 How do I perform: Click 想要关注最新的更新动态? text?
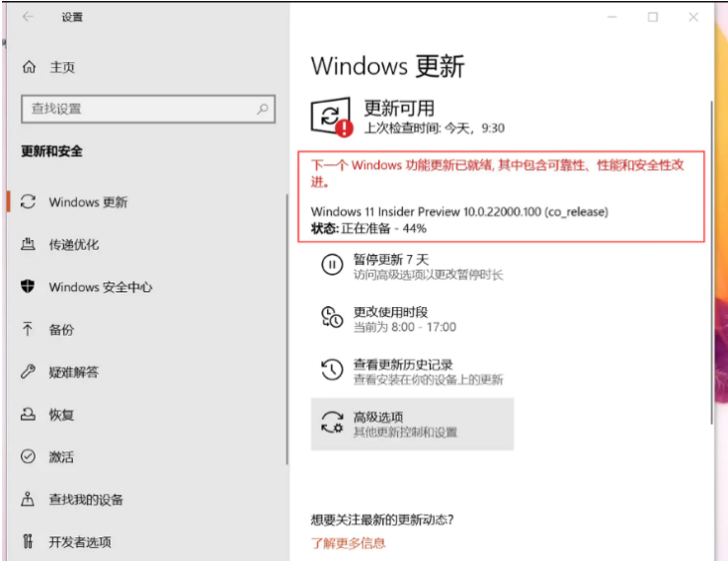point(382,520)
